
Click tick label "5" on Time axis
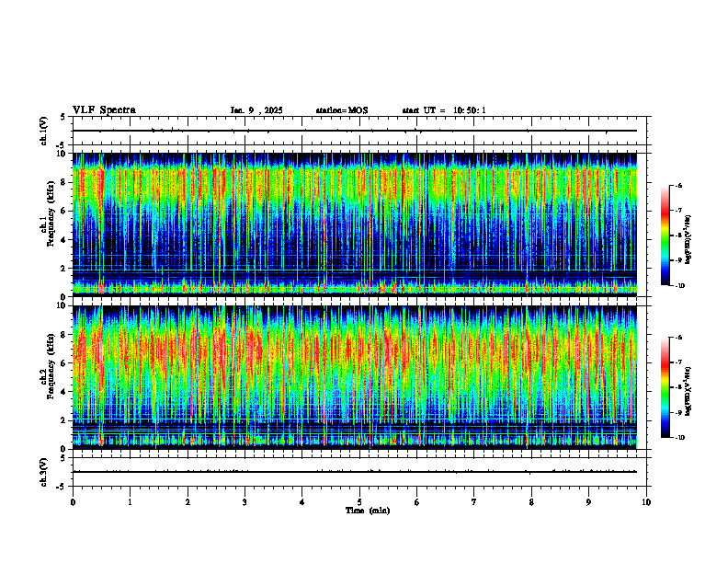[359, 502]
